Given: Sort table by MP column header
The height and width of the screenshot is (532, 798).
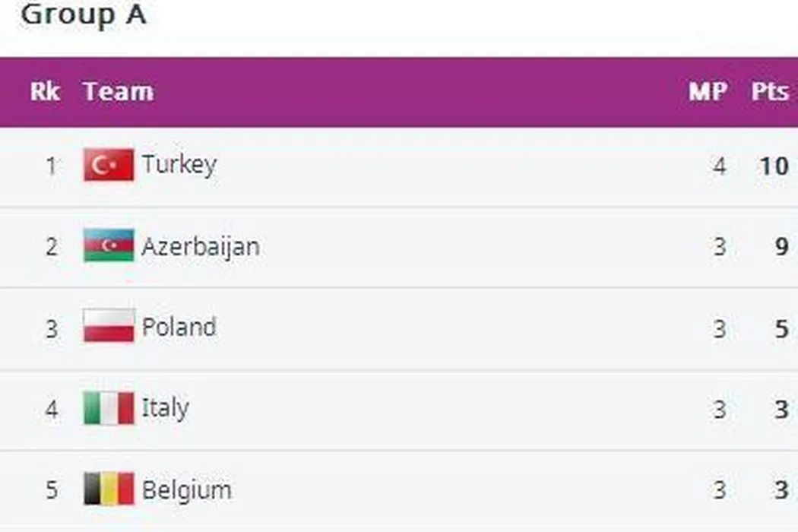Looking at the screenshot, I should 708,92.
